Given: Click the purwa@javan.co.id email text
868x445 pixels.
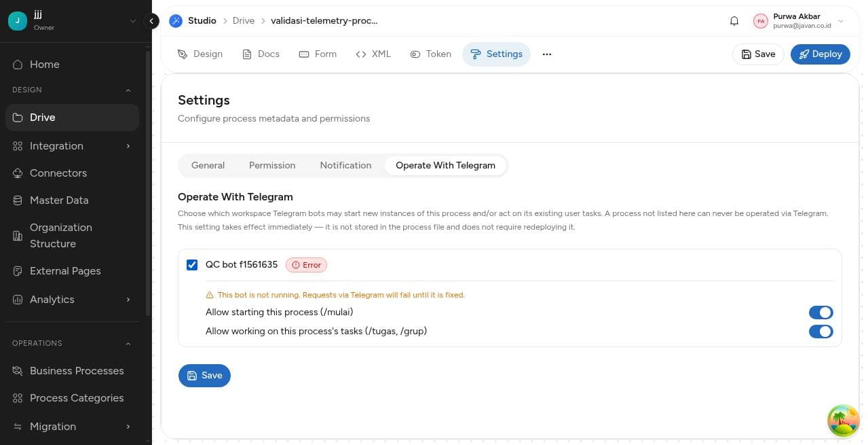Looking at the screenshot, I should click(x=802, y=26).
